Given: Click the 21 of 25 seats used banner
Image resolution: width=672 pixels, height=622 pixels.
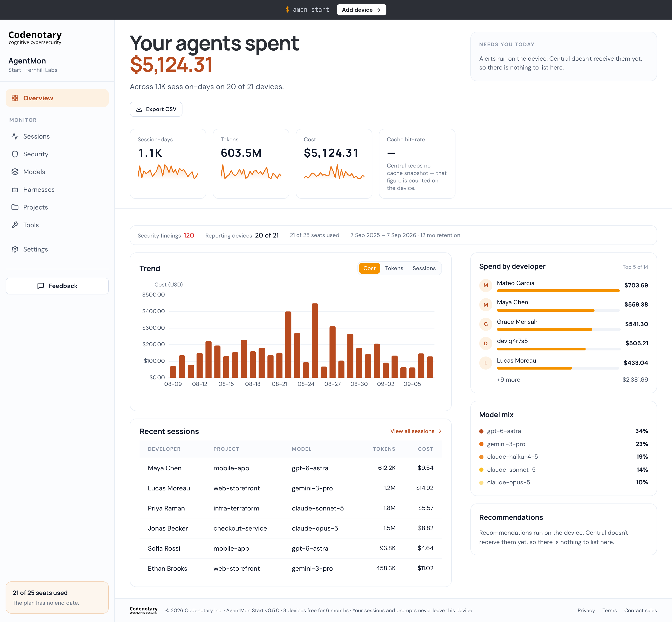Looking at the screenshot, I should (57, 598).
